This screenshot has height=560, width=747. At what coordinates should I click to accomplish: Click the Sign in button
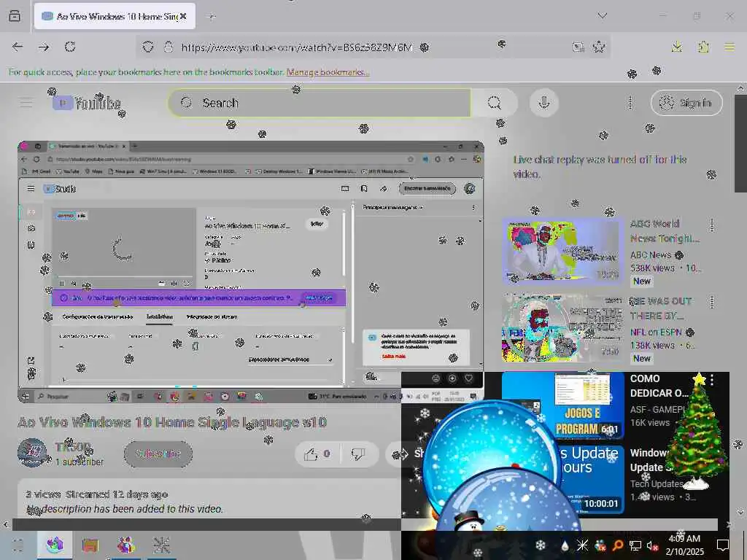(x=686, y=103)
